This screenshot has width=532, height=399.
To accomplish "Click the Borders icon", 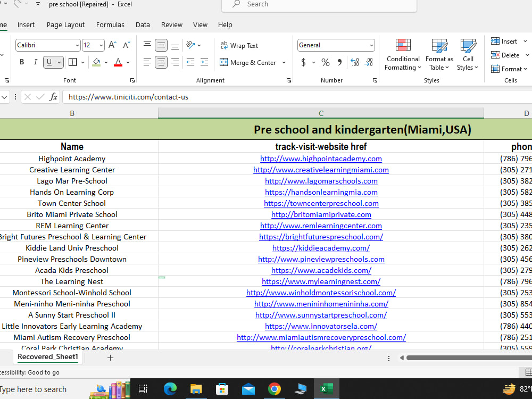I will (x=72, y=62).
